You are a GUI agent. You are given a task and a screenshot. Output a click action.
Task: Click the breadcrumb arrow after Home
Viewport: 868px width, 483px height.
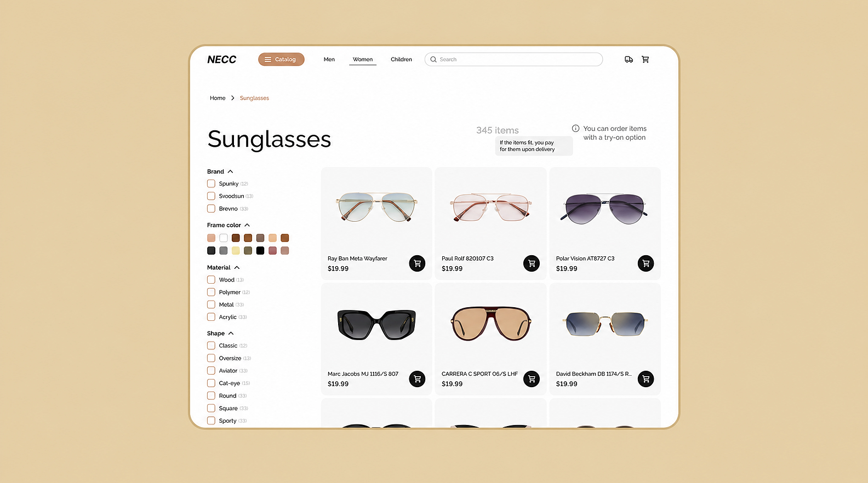[x=233, y=98]
